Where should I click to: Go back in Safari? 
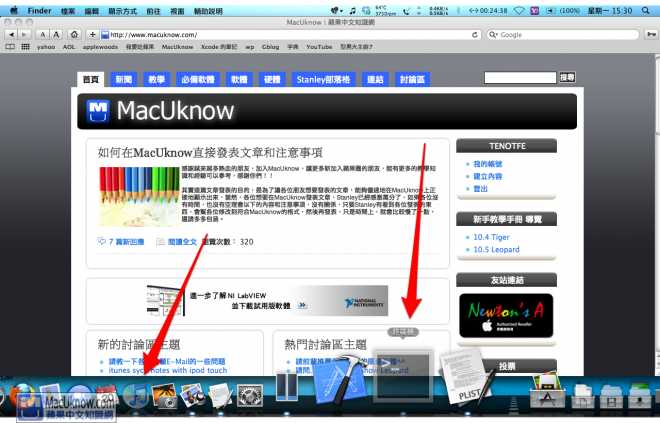tap(11, 35)
